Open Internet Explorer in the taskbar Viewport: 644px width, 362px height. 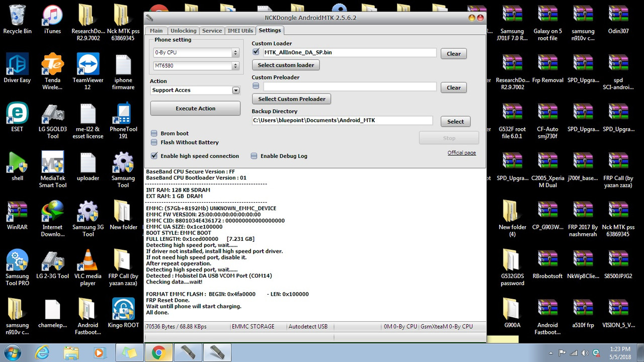tap(42, 352)
